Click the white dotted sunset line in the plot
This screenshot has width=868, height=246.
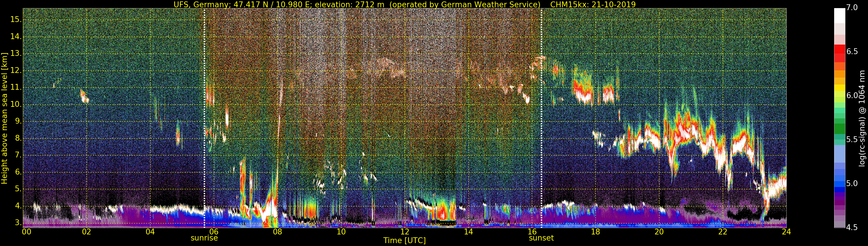coord(542,118)
